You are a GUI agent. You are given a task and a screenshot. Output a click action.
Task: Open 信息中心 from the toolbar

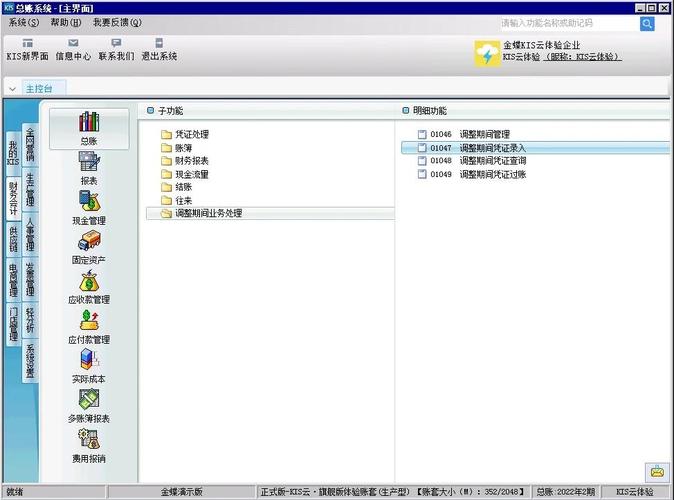click(x=73, y=50)
